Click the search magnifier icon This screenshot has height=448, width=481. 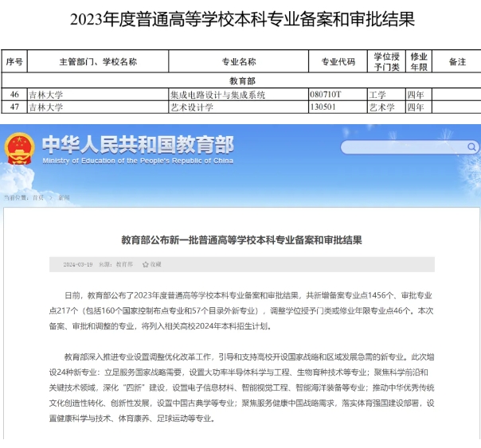coord(471,147)
